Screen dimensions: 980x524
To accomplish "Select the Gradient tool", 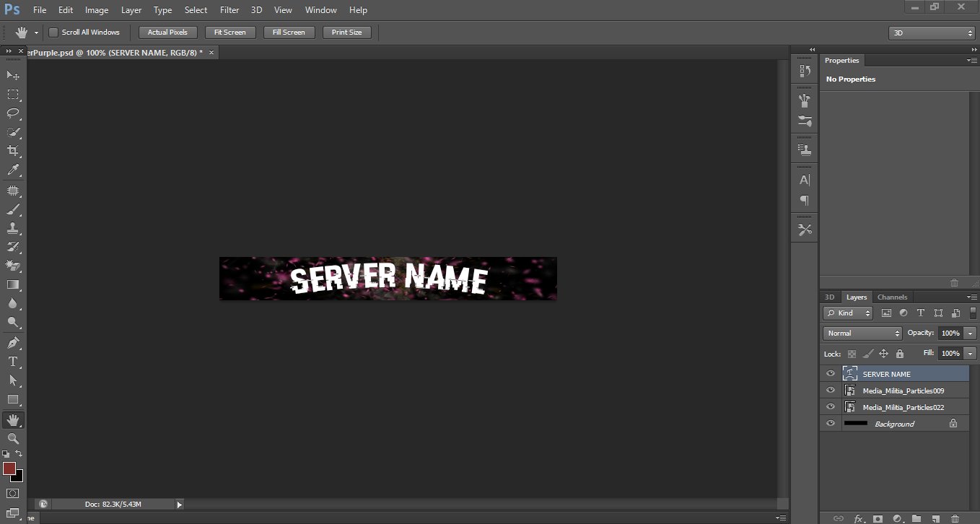I will [x=13, y=285].
